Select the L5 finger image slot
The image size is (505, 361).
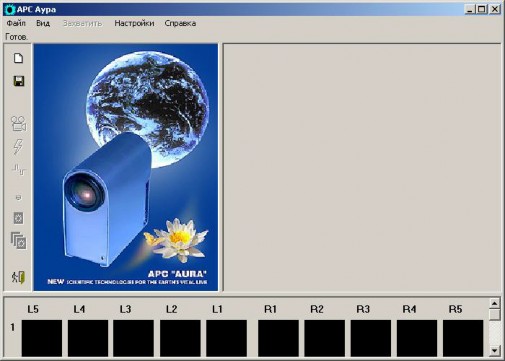click(x=42, y=338)
